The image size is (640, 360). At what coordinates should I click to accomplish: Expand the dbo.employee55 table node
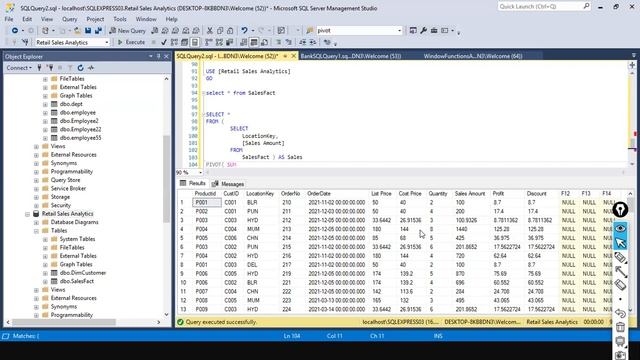pos(45,138)
